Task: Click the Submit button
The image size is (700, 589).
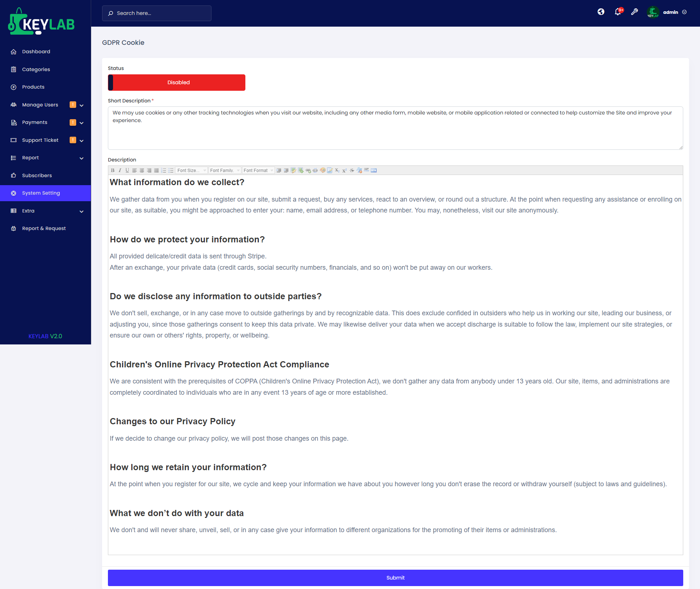Action: coord(395,578)
